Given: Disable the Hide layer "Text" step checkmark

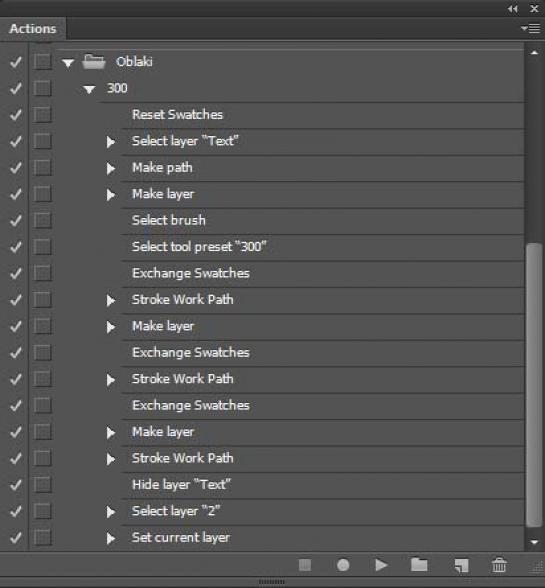Looking at the screenshot, I should (x=15, y=485).
